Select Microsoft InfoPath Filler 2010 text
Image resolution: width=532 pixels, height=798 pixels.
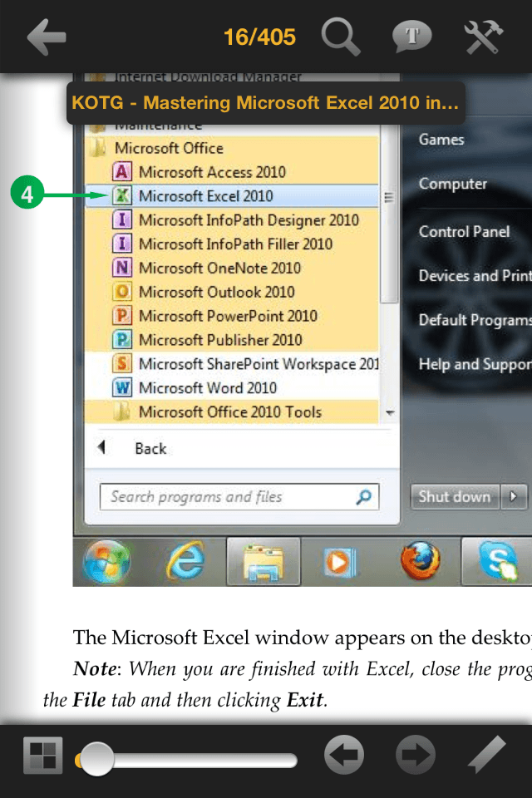[236, 244]
